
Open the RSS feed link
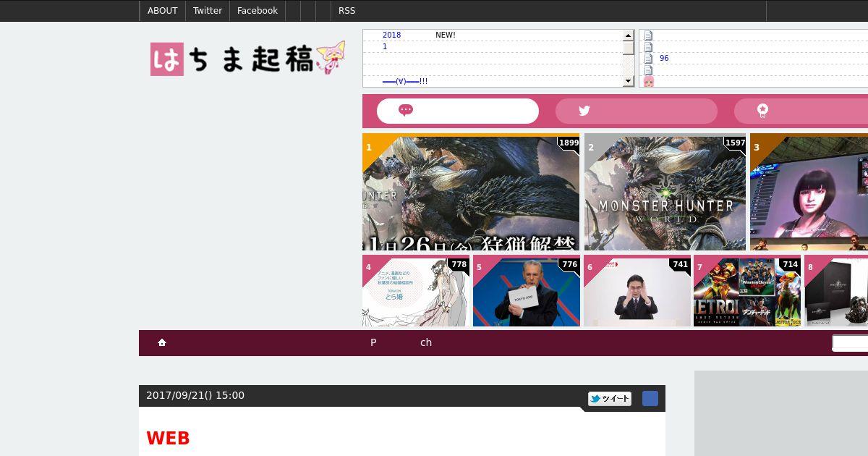click(346, 11)
